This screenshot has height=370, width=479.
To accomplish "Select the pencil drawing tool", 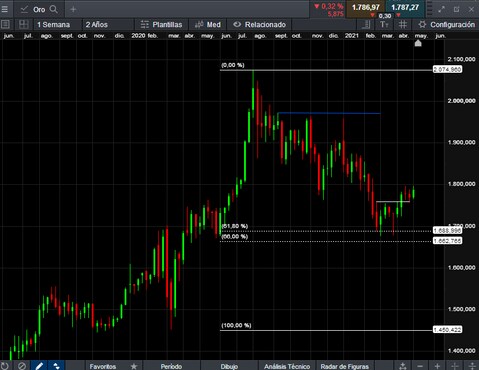I will (39, 366).
